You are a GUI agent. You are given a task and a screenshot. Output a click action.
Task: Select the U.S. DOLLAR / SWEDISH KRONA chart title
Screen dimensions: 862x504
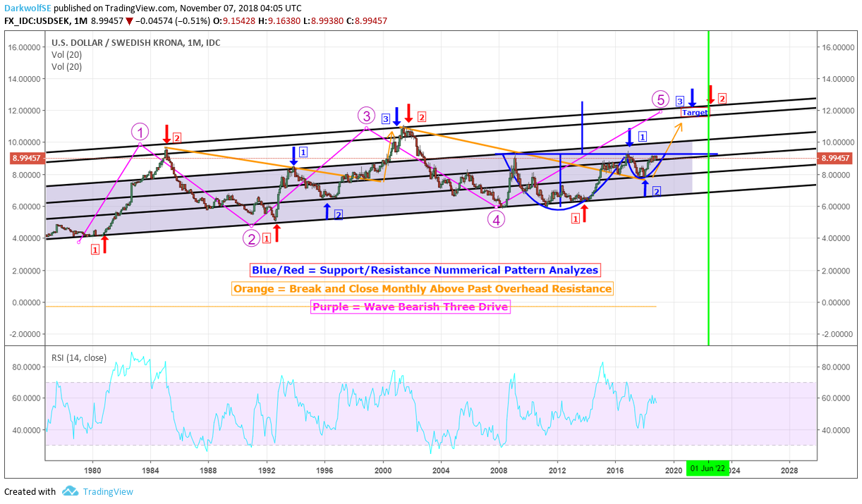[135, 43]
